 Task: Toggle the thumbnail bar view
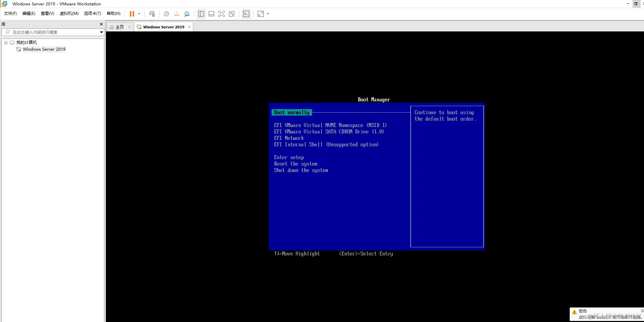(x=211, y=14)
